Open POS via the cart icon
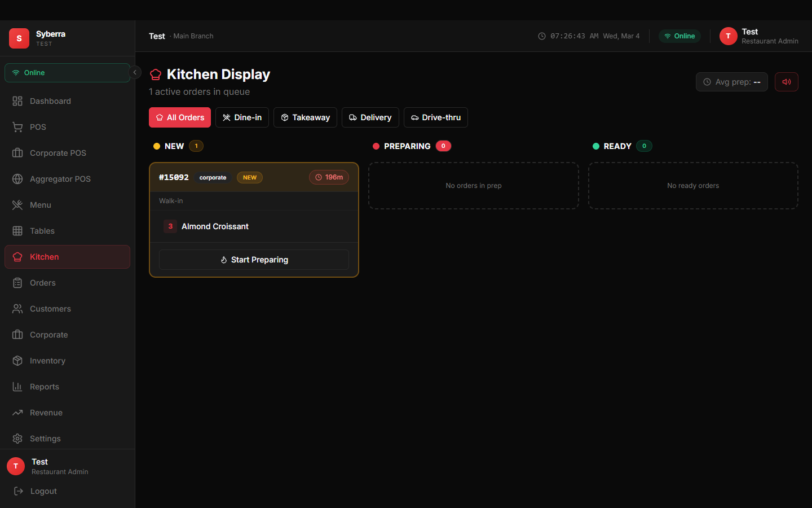 (17, 127)
